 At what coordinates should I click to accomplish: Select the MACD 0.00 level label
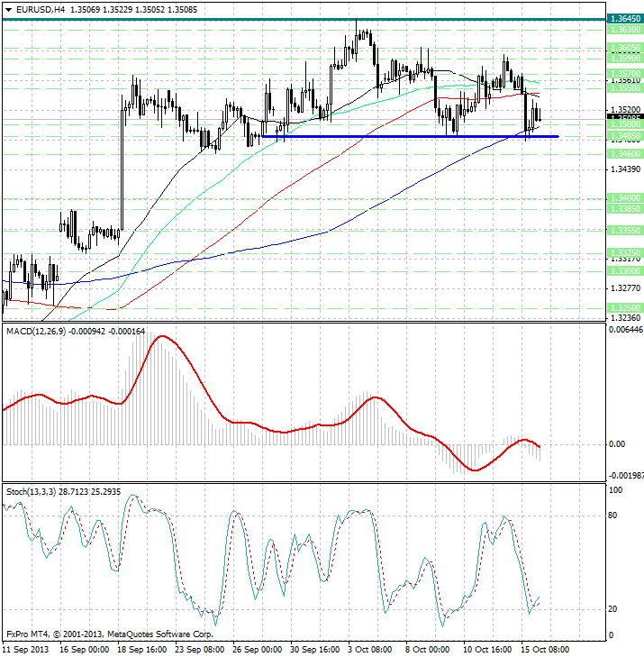tap(617, 444)
